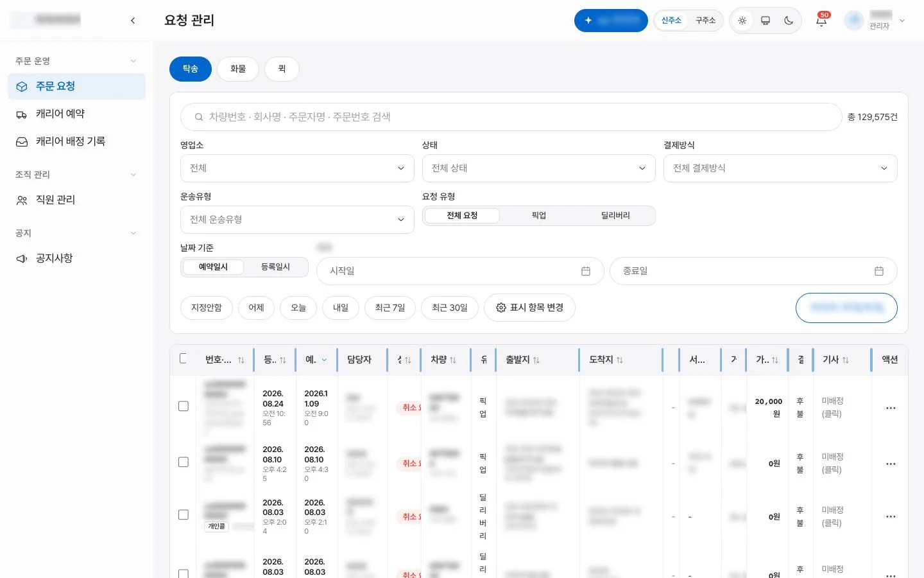Image resolution: width=924 pixels, height=578 pixels.
Task: Switch to dark theme moon icon
Action: [789, 21]
